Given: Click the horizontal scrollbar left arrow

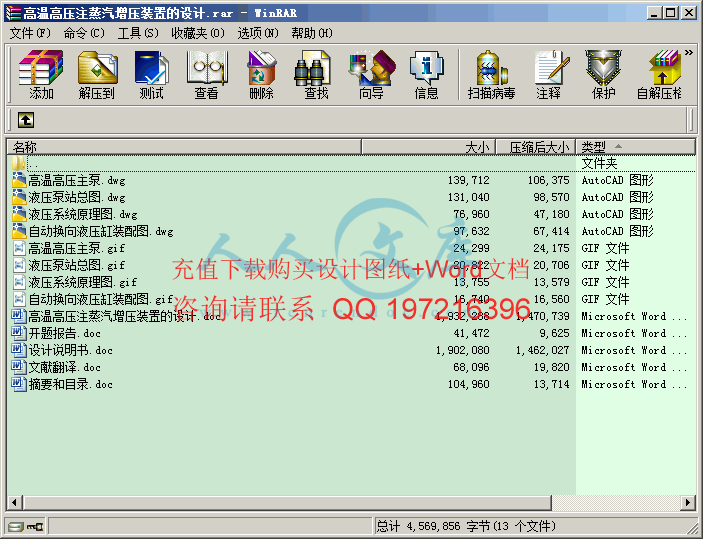Looking at the screenshot, I should click(x=15, y=502).
